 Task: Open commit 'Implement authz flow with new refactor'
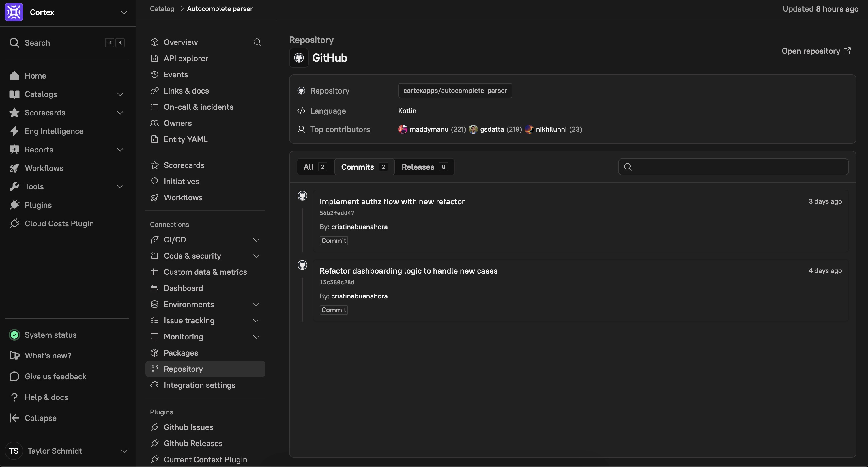[392, 201]
